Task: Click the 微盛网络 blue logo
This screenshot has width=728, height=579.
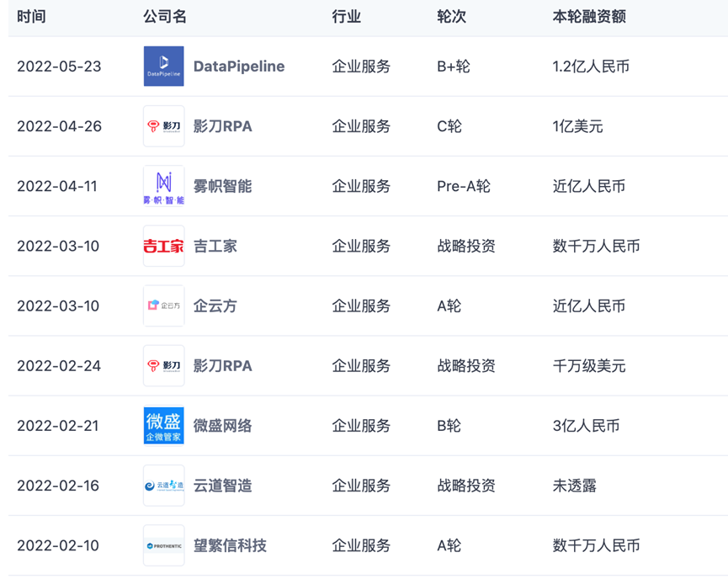Action: [x=163, y=425]
